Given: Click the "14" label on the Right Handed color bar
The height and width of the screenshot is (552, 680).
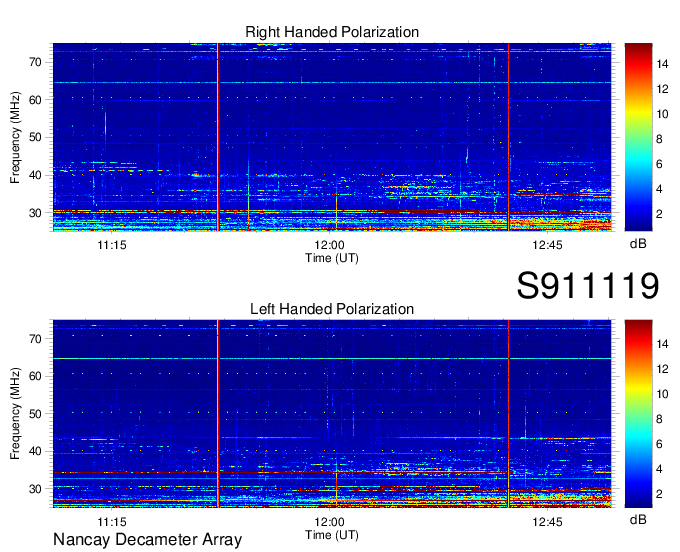Looking at the screenshot, I should [x=662, y=64].
